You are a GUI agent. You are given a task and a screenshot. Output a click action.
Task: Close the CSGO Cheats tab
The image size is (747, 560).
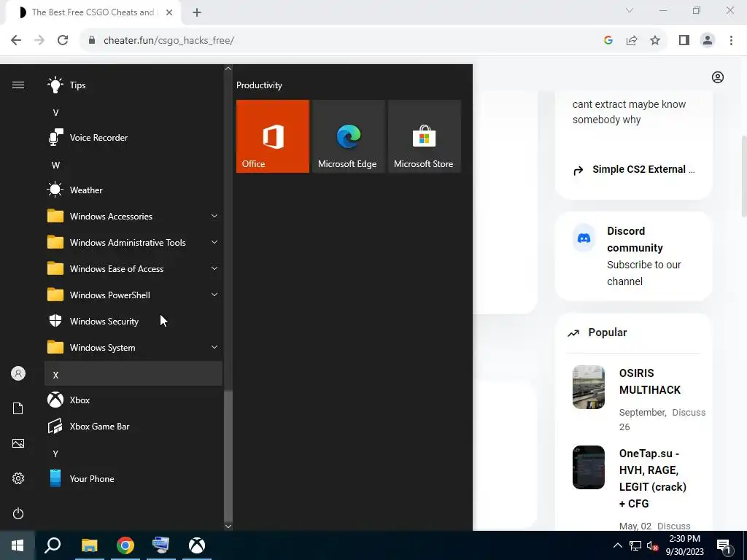(169, 12)
